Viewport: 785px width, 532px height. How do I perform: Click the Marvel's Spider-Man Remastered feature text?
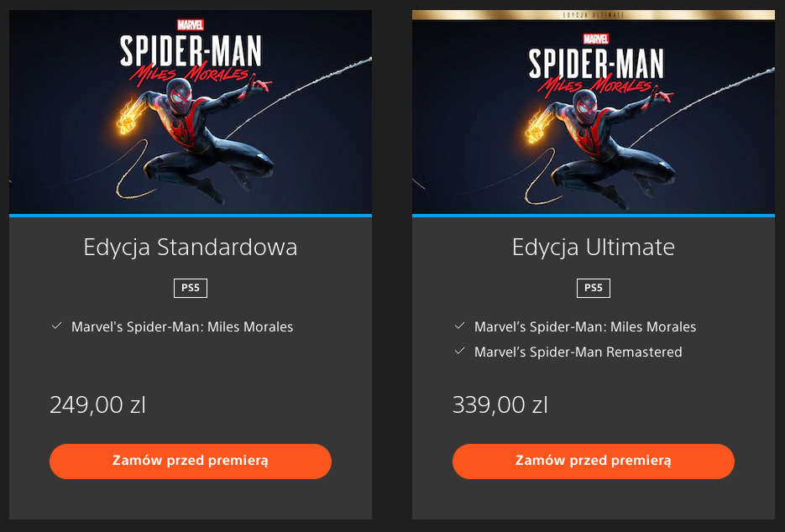click(578, 352)
